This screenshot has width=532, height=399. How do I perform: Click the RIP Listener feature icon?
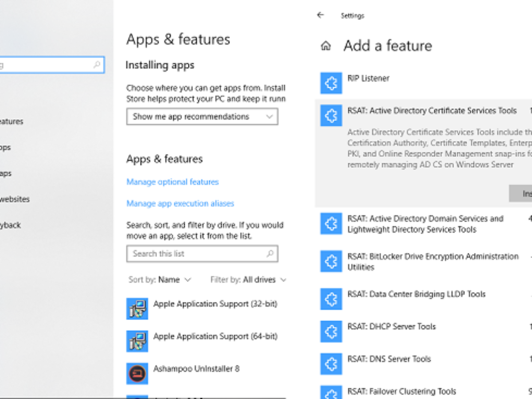point(331,83)
